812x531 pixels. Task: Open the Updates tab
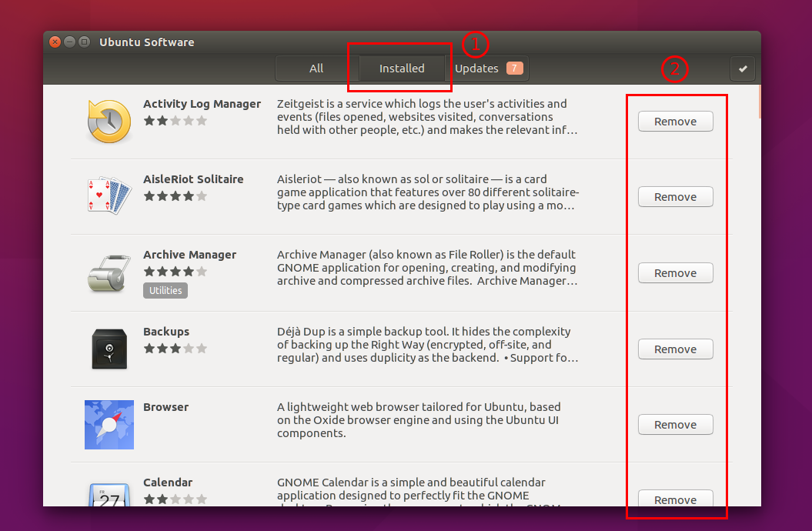(486, 68)
